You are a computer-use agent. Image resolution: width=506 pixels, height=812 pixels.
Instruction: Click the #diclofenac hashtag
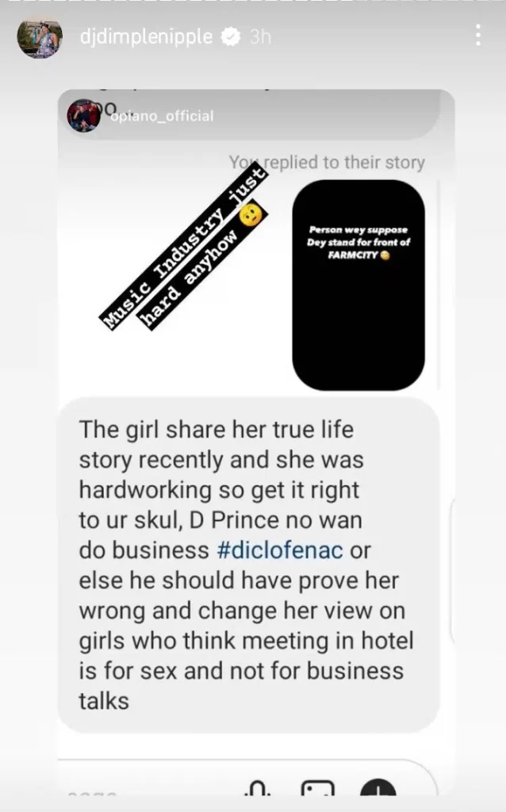pyautogui.click(x=280, y=550)
